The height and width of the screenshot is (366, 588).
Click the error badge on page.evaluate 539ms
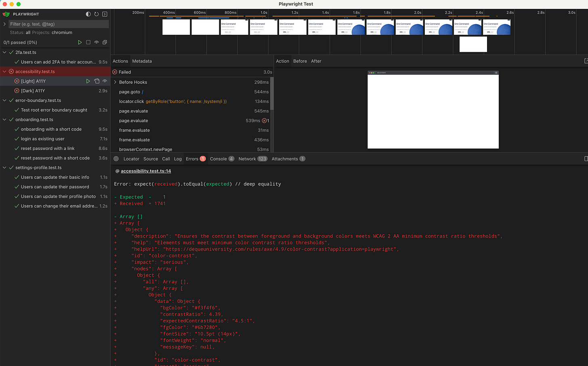266,121
